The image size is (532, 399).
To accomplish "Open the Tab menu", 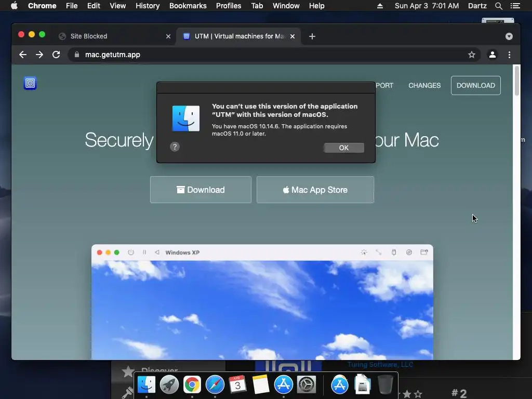I will (x=257, y=6).
